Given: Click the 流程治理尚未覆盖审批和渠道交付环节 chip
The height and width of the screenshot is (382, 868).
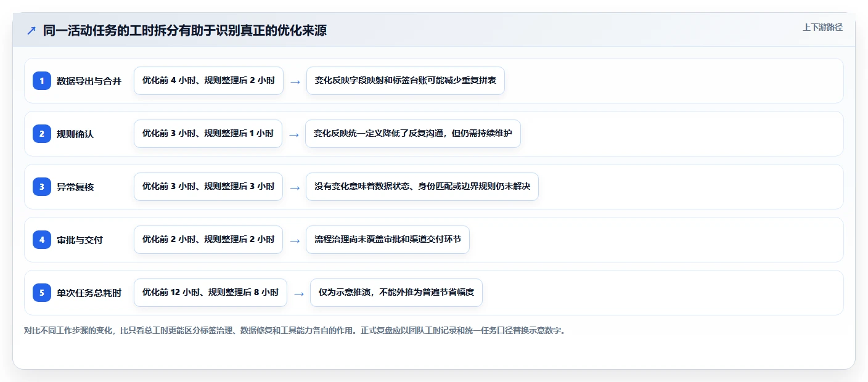Looking at the screenshot, I should point(388,240).
